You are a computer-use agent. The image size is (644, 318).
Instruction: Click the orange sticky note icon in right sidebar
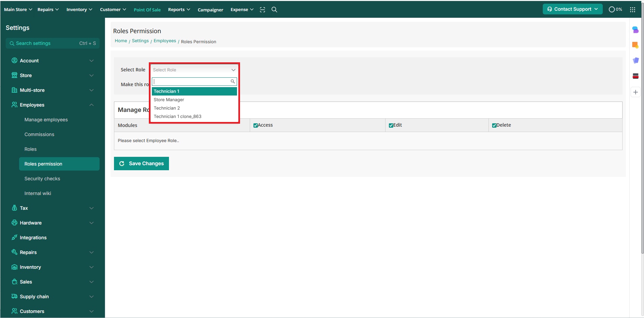tap(635, 45)
